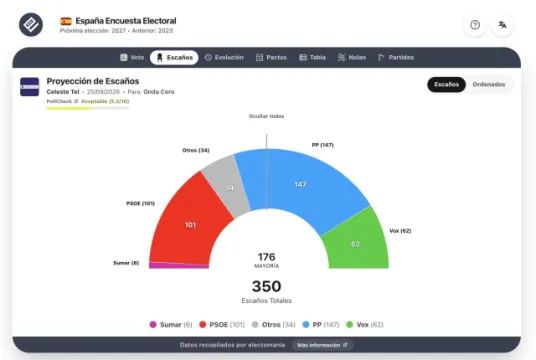Screen dimensions: 536x360
Task: Open the Más información link
Action: [x=322, y=345]
